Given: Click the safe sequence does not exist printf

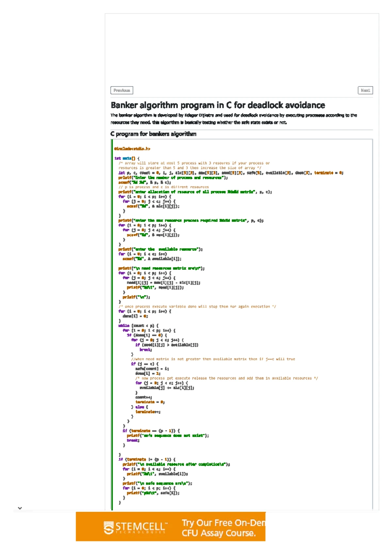Looking at the screenshot, I should coord(168,436).
